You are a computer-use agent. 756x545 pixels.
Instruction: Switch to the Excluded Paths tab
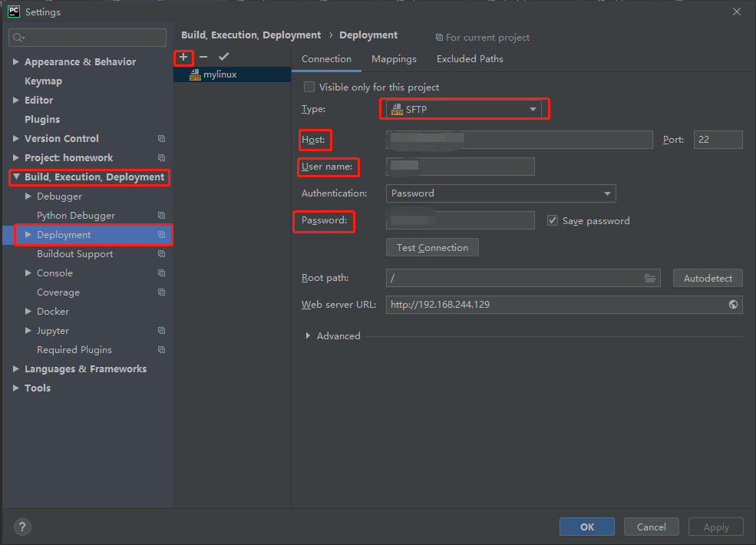(470, 59)
